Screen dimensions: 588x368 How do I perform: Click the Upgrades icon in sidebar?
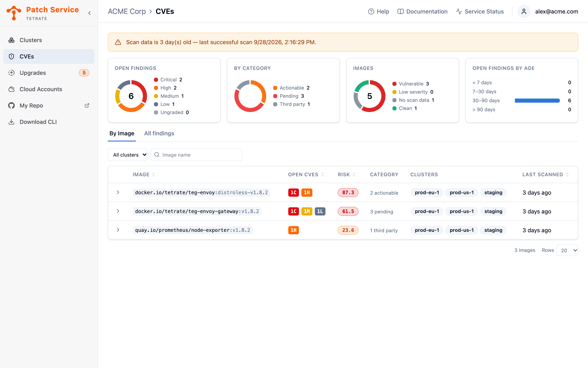tap(11, 73)
